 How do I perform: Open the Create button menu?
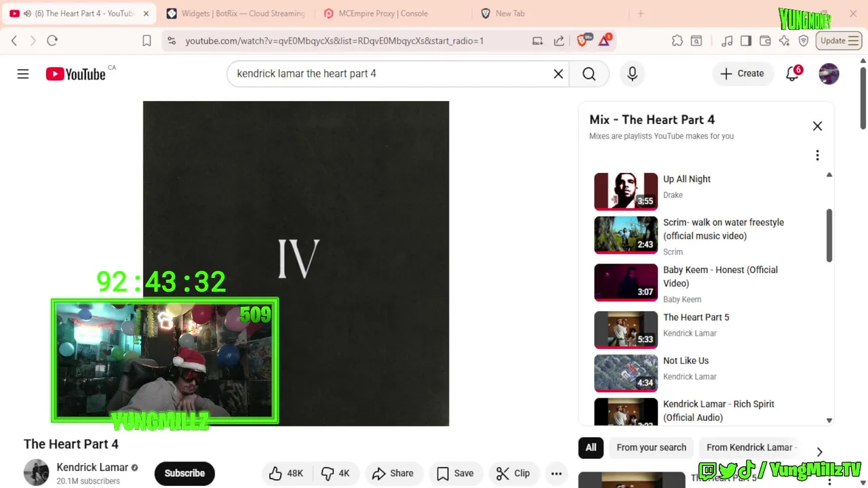(x=742, y=73)
